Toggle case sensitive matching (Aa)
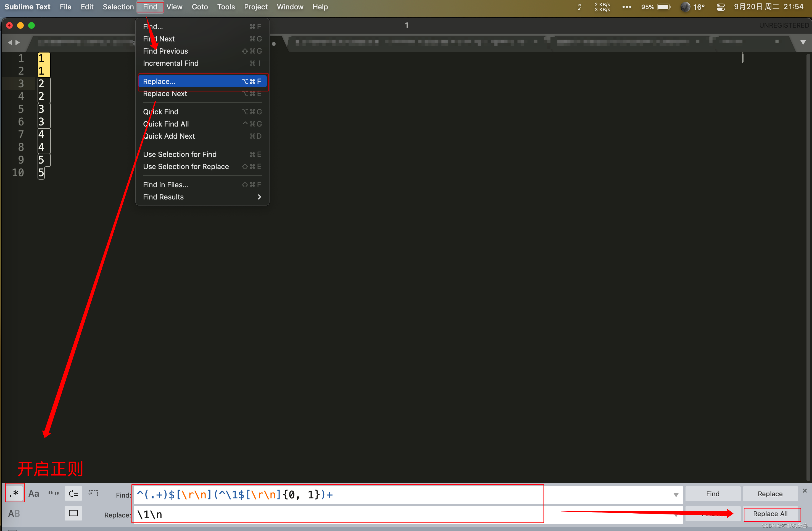The height and width of the screenshot is (531, 812). click(34, 493)
